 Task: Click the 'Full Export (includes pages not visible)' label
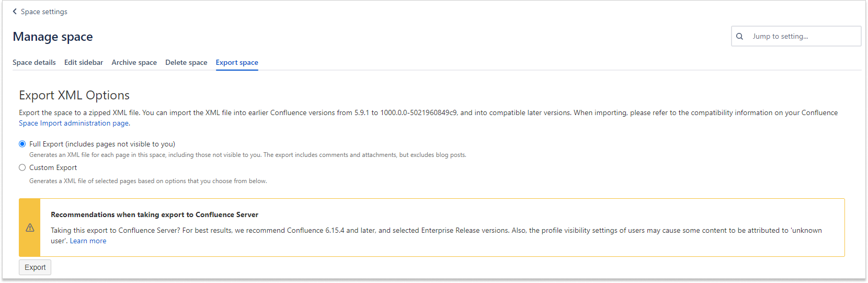(x=102, y=144)
